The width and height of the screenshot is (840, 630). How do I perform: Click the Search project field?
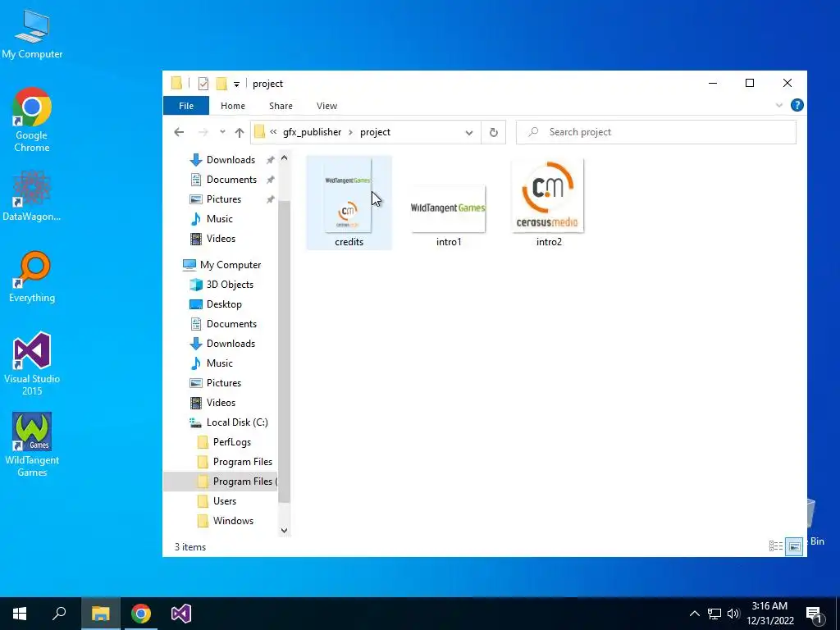pyautogui.click(x=655, y=132)
